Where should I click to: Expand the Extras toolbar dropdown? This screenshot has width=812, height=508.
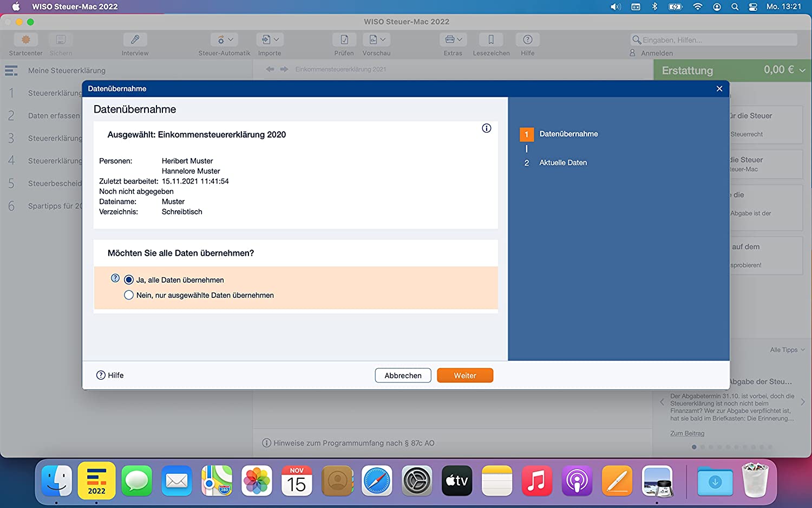(x=453, y=40)
